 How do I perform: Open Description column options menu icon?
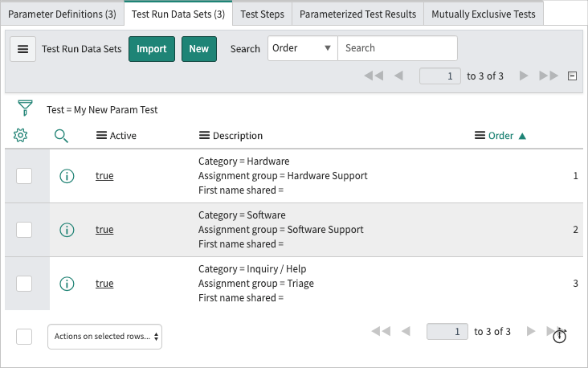coord(204,136)
